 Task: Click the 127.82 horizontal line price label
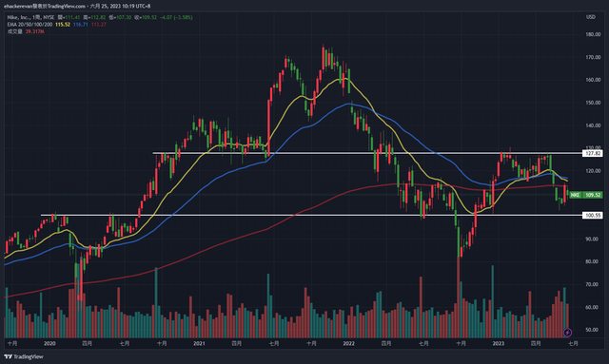click(592, 154)
